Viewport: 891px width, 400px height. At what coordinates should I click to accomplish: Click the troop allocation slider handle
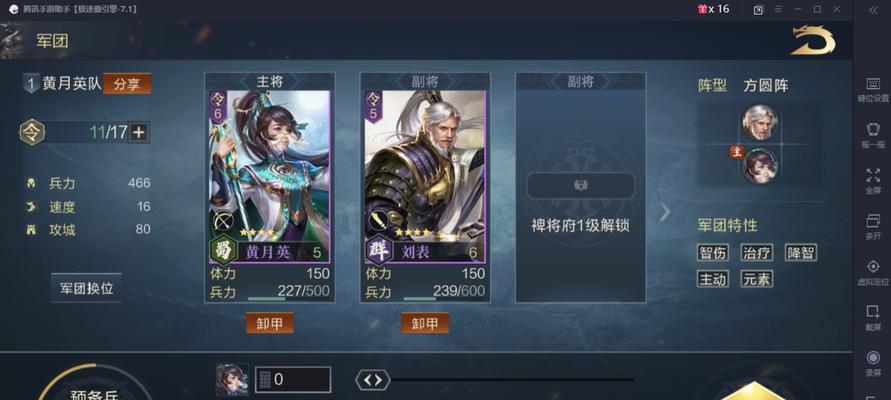(x=373, y=380)
